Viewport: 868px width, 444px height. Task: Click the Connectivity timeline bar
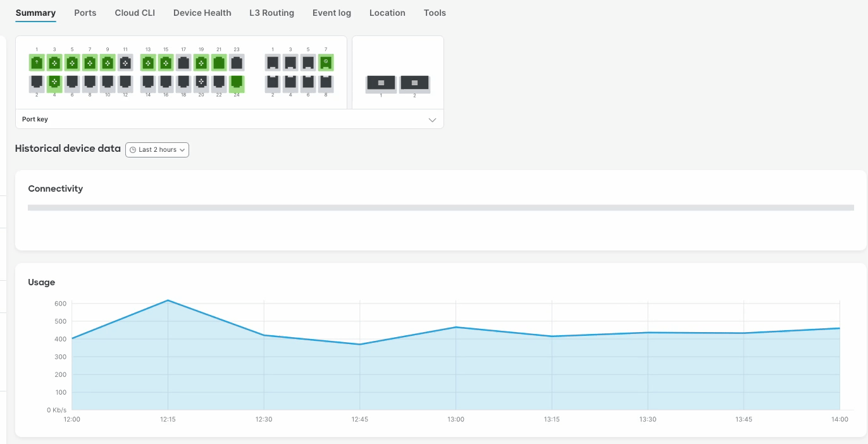click(x=441, y=207)
